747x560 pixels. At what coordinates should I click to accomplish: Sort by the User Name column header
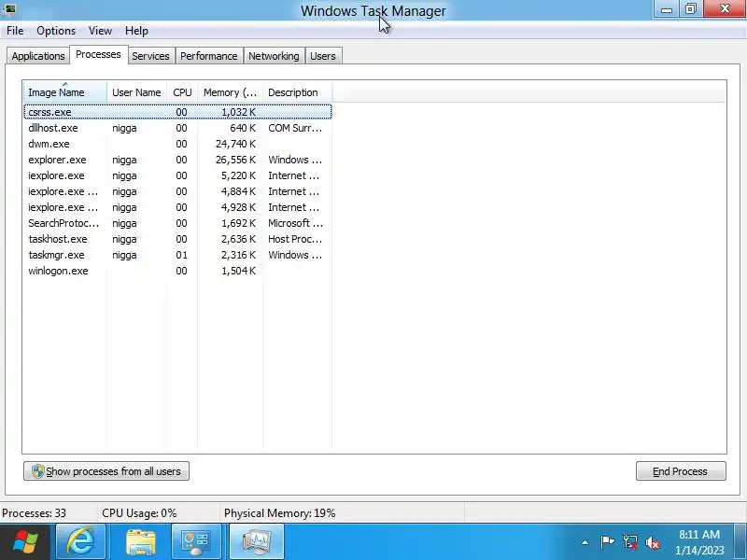point(136,92)
